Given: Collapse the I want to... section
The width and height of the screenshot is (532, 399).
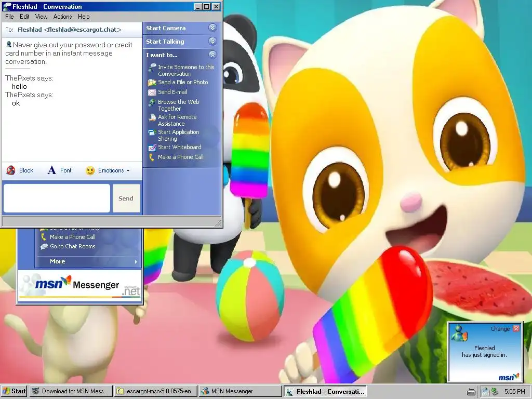Looking at the screenshot, I should 212,54.
